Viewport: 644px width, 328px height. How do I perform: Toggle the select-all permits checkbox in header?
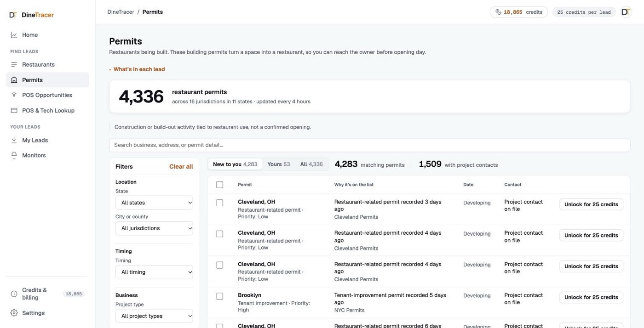click(x=219, y=185)
